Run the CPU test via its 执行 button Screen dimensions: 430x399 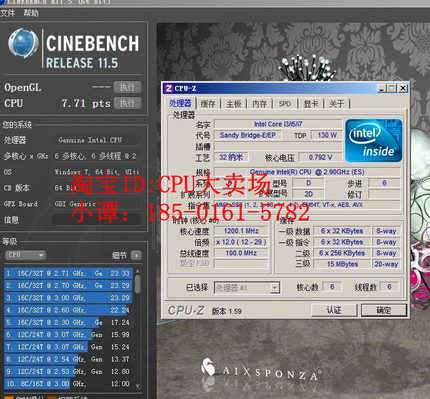tap(127, 103)
